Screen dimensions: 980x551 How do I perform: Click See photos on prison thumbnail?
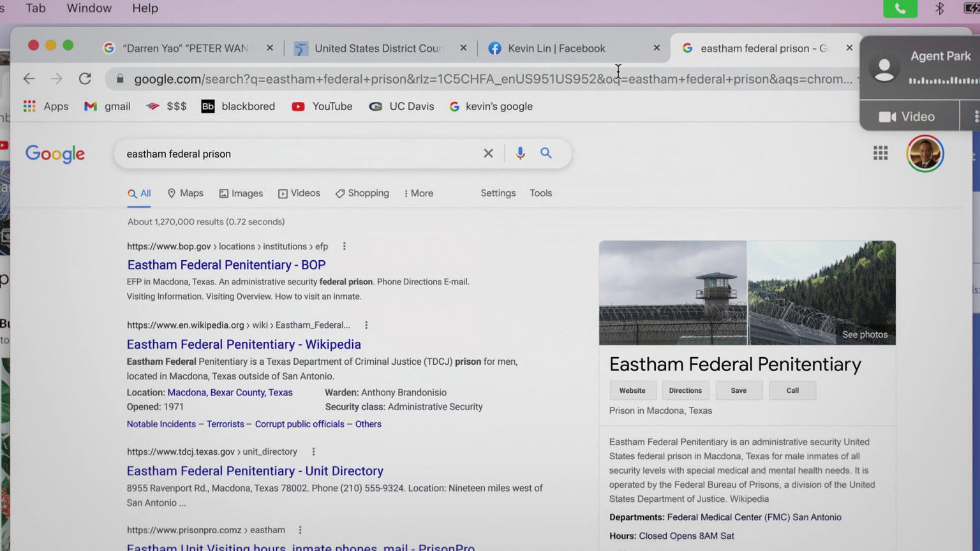pyautogui.click(x=865, y=335)
